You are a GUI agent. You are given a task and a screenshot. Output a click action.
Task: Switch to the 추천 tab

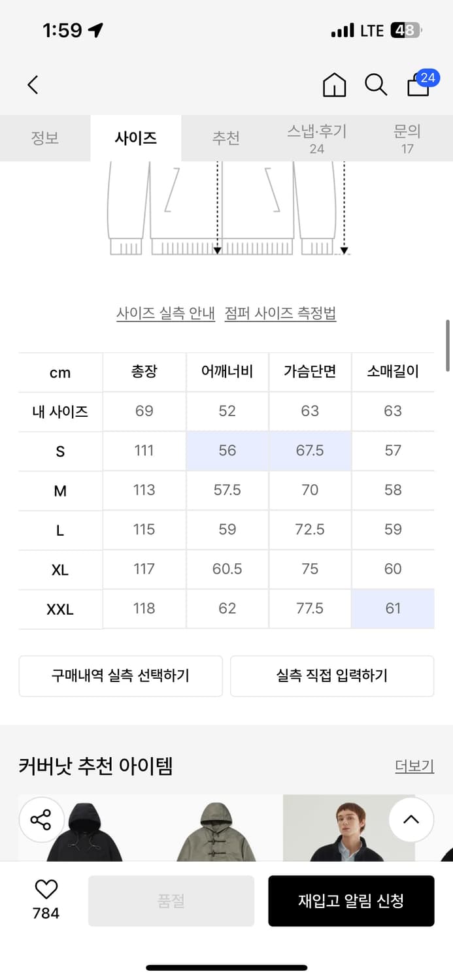226,138
